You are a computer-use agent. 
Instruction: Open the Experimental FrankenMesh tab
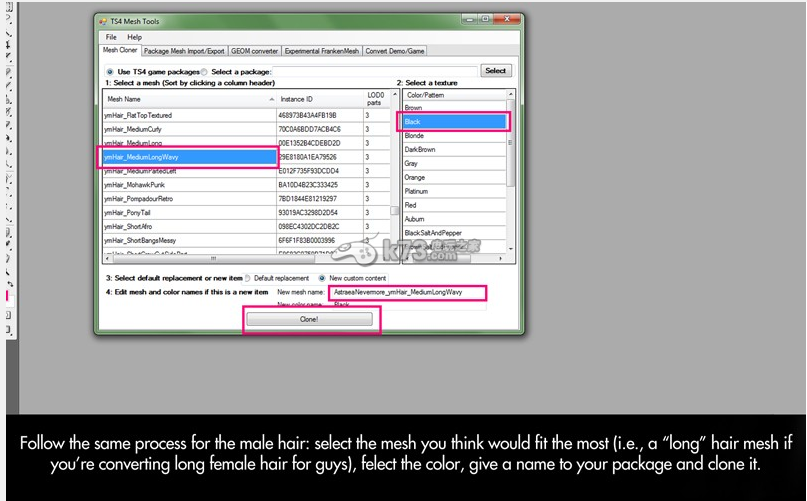click(x=321, y=50)
